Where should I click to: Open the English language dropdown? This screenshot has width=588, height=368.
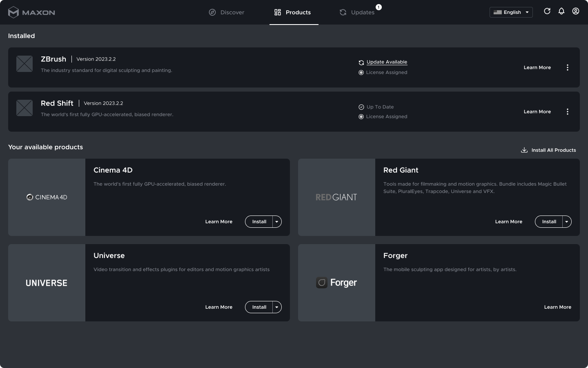(511, 12)
